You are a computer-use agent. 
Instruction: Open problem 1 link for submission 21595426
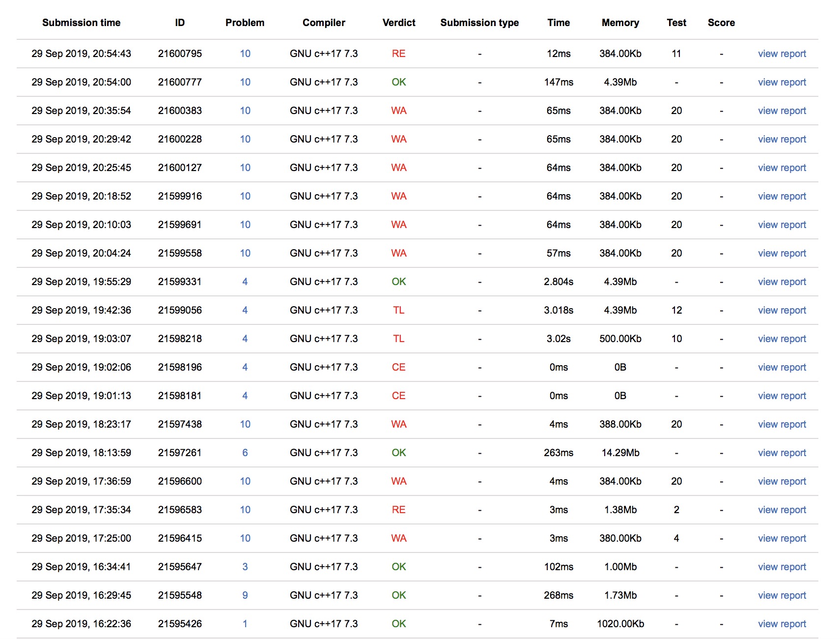[245, 624]
